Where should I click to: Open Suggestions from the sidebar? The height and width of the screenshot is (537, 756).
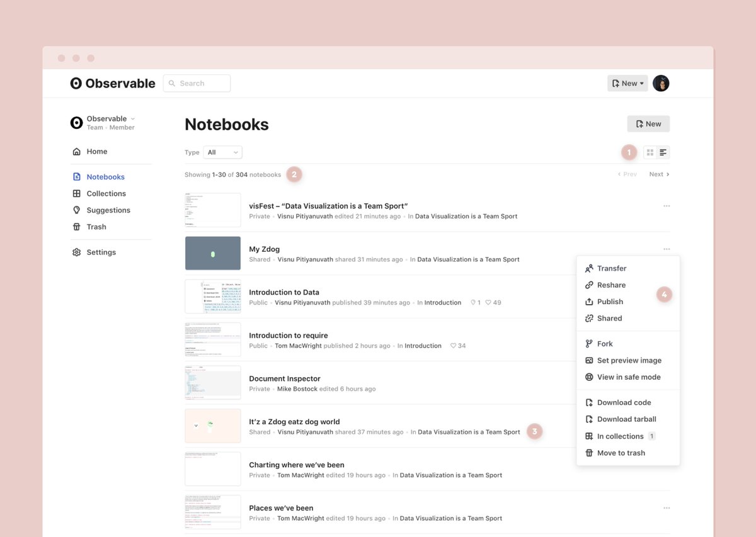[108, 210]
